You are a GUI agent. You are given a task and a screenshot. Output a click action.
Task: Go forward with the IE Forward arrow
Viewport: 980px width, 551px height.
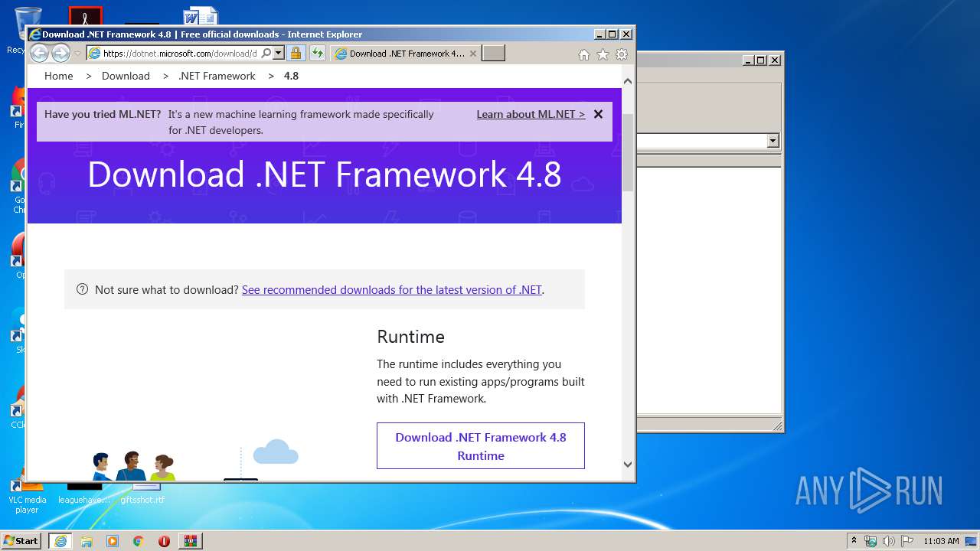click(x=60, y=54)
